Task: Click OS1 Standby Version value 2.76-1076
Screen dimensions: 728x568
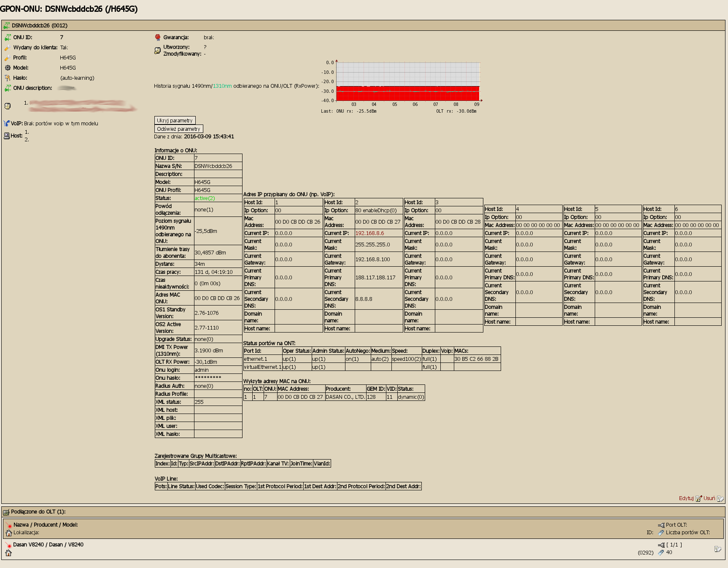Action: pos(207,313)
